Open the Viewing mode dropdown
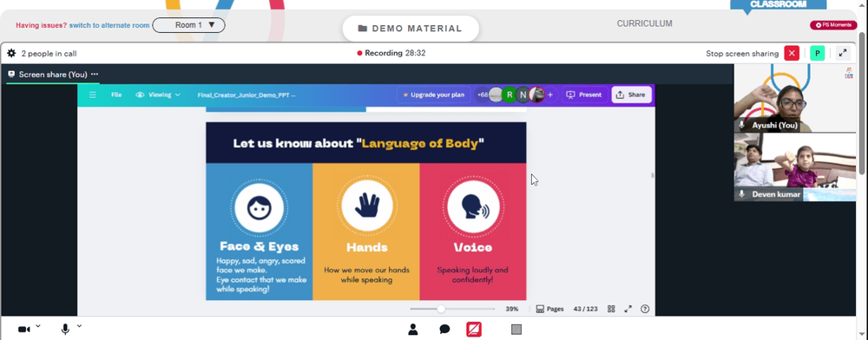868x340 pixels. (x=158, y=95)
